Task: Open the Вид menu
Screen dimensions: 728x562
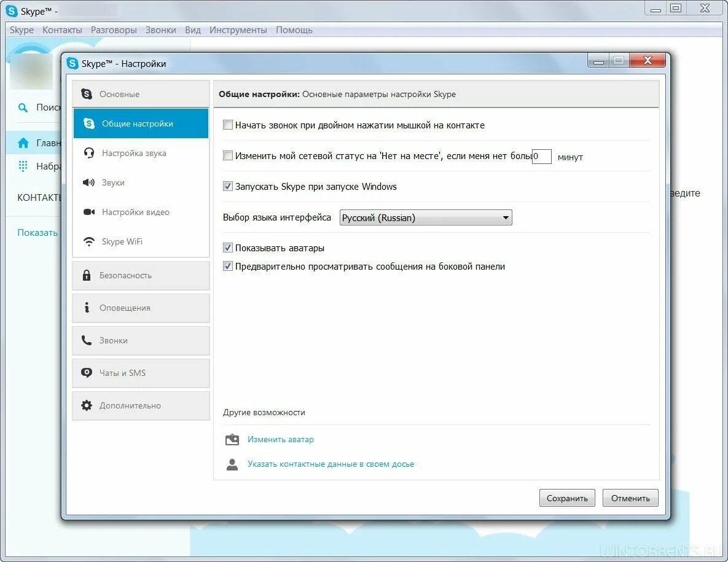Action: 193,29
